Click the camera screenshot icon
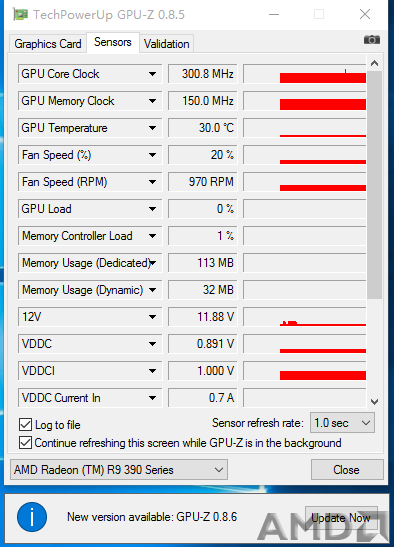This screenshot has width=394, height=547. [372, 40]
